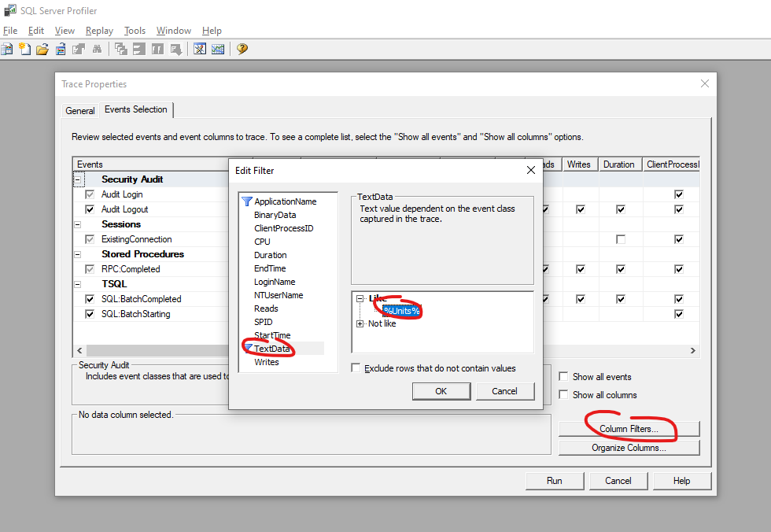Viewport: 771px width, 532px height.
Task: Uncheck Duration for the SQL:BatchCompleted row
Action: point(621,299)
